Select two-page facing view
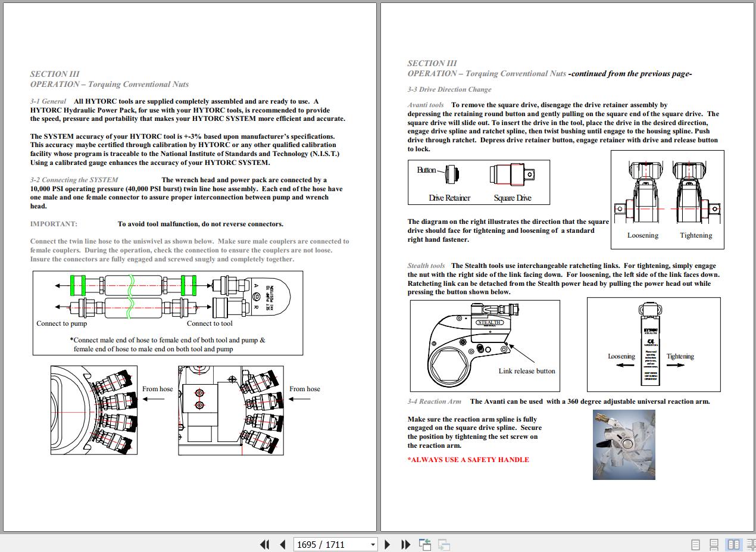Viewport: 756px width, 552px height. pyautogui.click(x=733, y=544)
